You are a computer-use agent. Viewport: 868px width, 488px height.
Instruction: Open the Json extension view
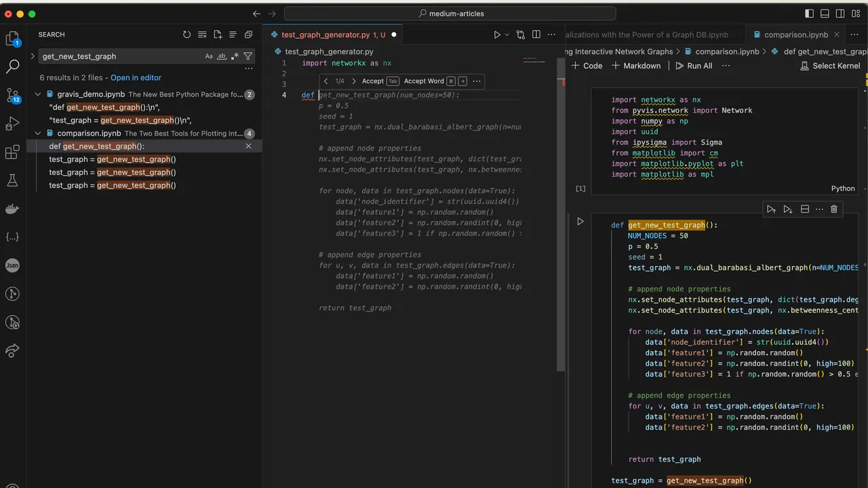(12, 266)
